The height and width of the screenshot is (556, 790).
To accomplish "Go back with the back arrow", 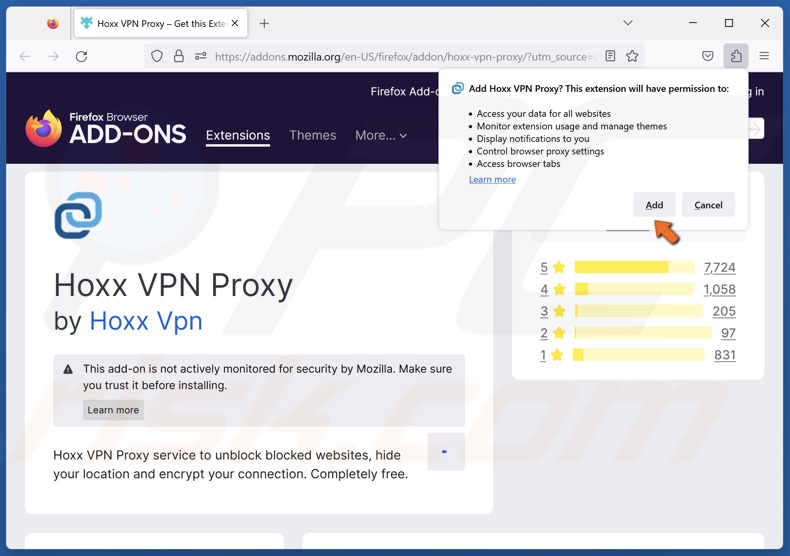I will pos(25,56).
